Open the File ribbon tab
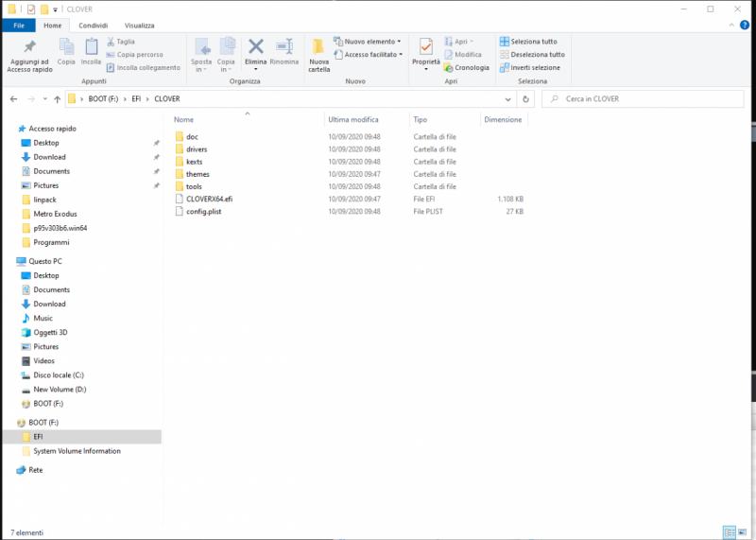 (x=19, y=26)
